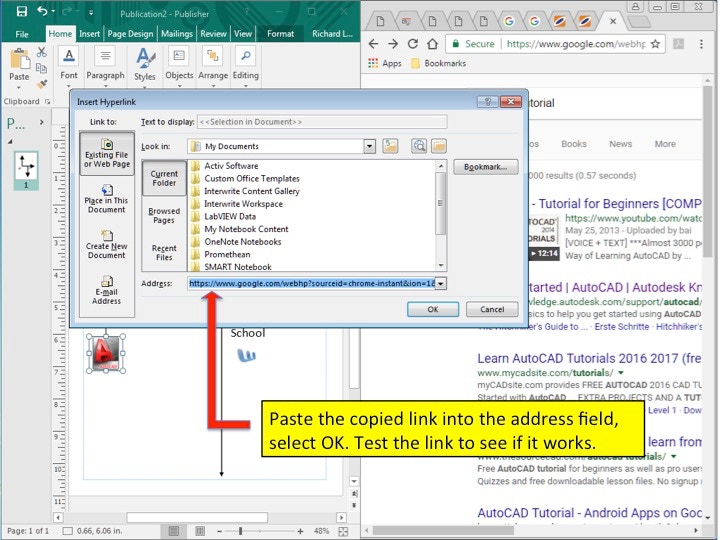Viewport: 720px width, 540px height.
Task: Switch to the Review tab
Action: (x=213, y=34)
